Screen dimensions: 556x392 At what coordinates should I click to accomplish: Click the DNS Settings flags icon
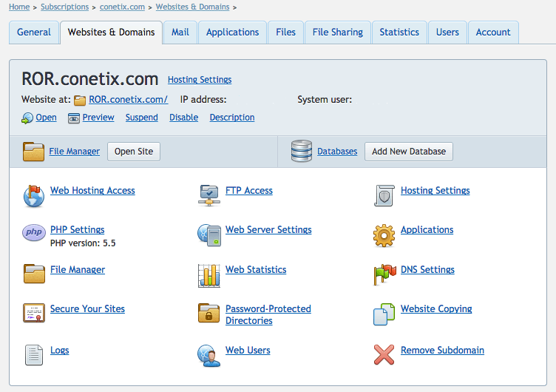[384, 274]
